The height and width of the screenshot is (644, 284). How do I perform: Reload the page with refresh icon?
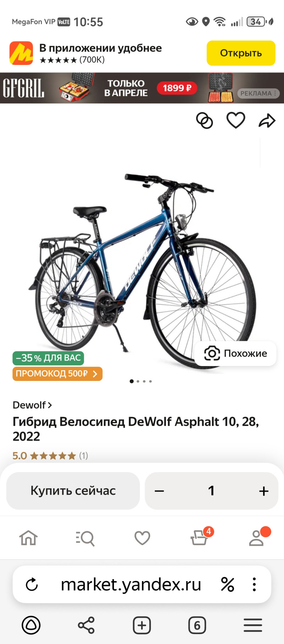[32, 584]
